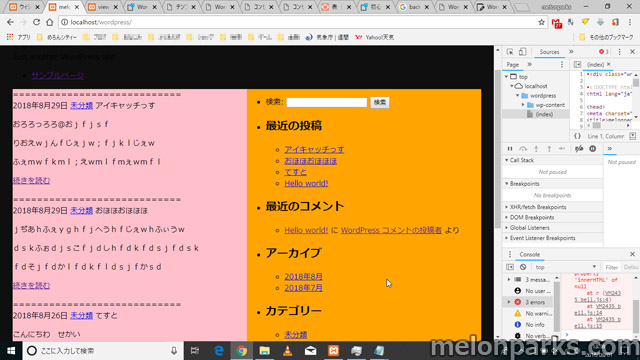Toggle pause on exceptions

[593, 149]
